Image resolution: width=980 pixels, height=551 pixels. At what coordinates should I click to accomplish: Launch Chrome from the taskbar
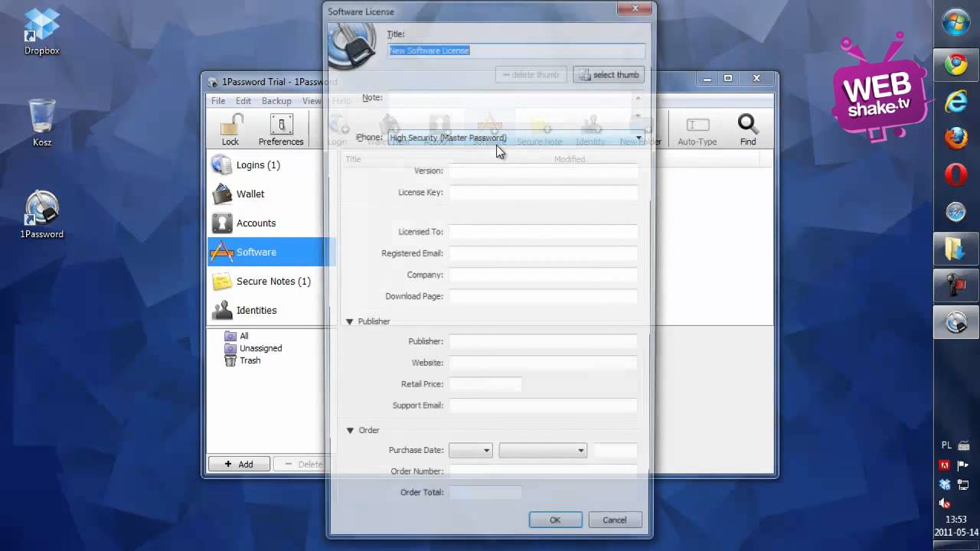pos(956,64)
